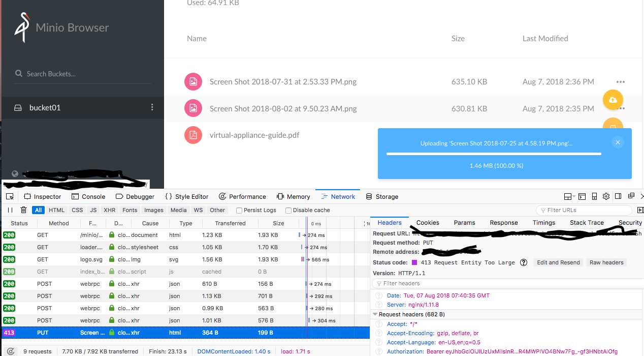
Task: Open the Timings details tab
Action: click(x=544, y=223)
